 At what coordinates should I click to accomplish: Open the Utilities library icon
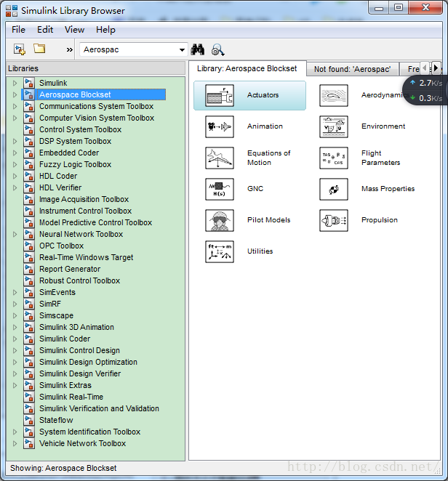point(219,252)
